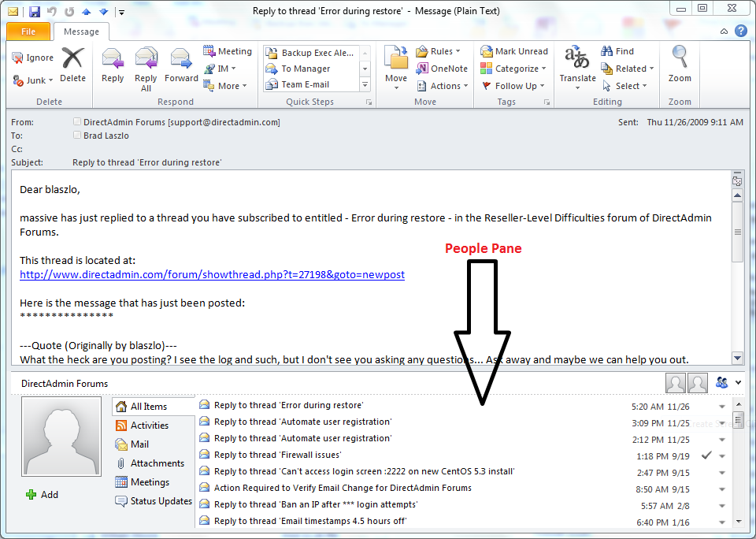Collapse the People Pane chevron
The height and width of the screenshot is (539, 756).
pos(738,383)
